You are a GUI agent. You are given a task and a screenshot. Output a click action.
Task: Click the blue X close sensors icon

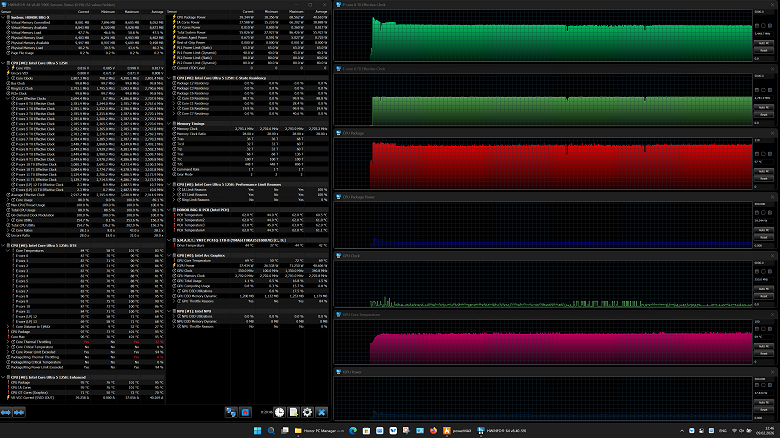(x=322, y=411)
